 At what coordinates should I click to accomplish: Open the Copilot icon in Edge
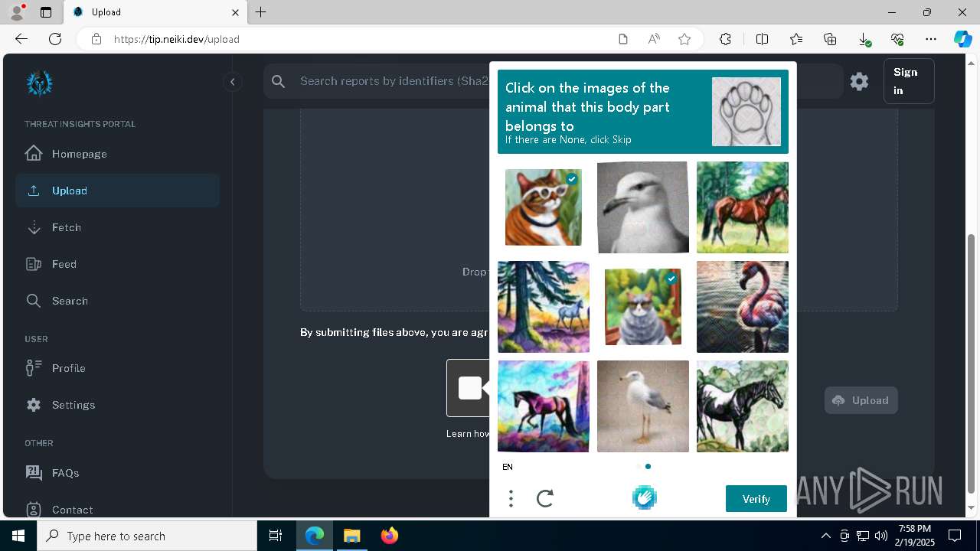tap(962, 39)
